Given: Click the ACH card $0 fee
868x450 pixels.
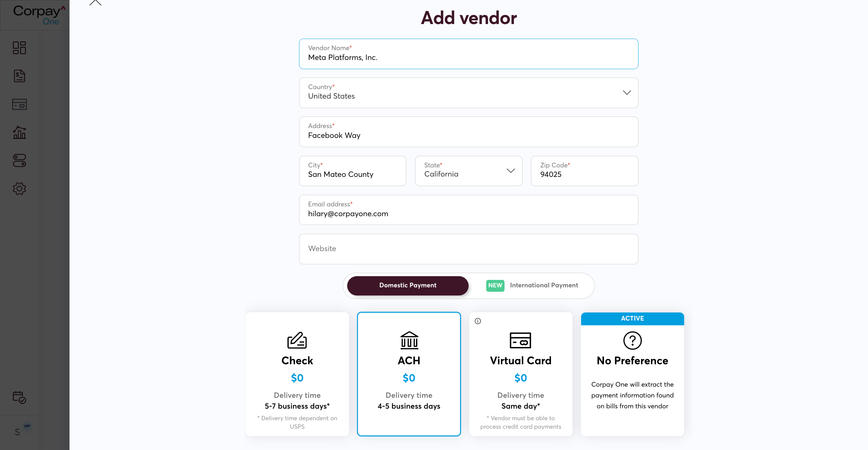Looking at the screenshot, I should click(x=409, y=378).
